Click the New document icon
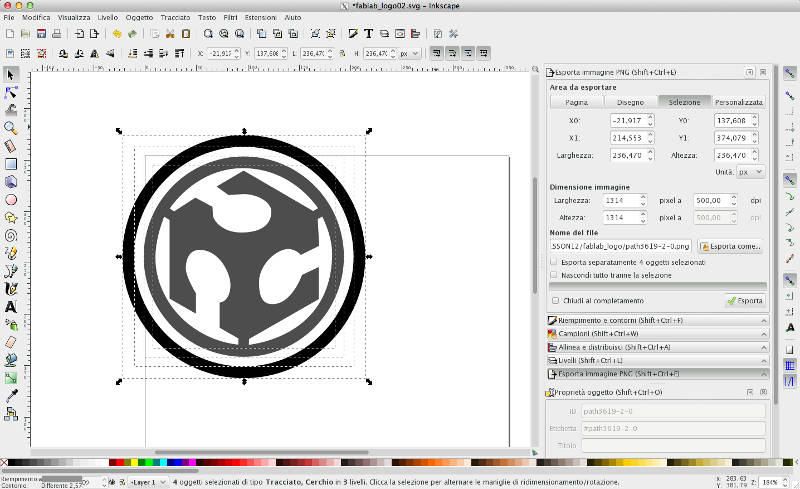800x489 pixels. (x=10, y=34)
